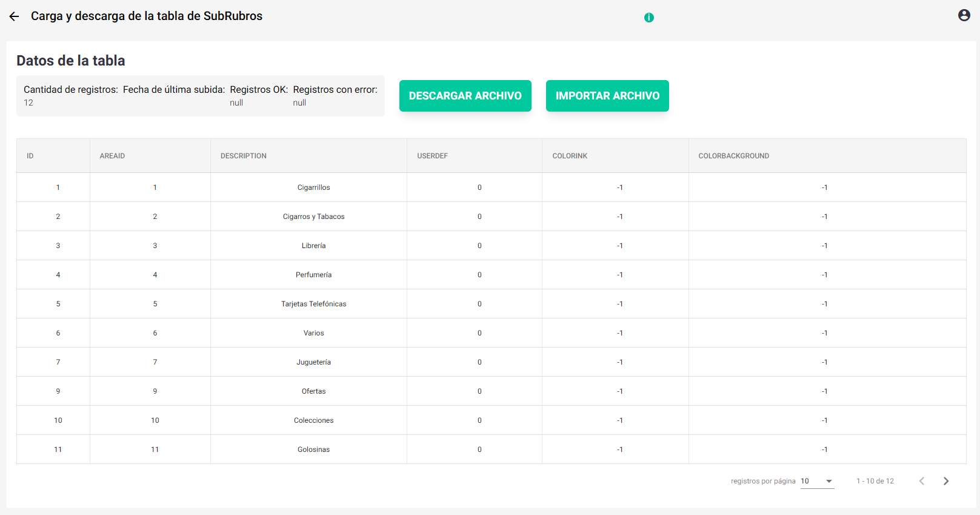Click the COLORINK cell of the Tarjetas Telefónicas row

tap(615, 304)
